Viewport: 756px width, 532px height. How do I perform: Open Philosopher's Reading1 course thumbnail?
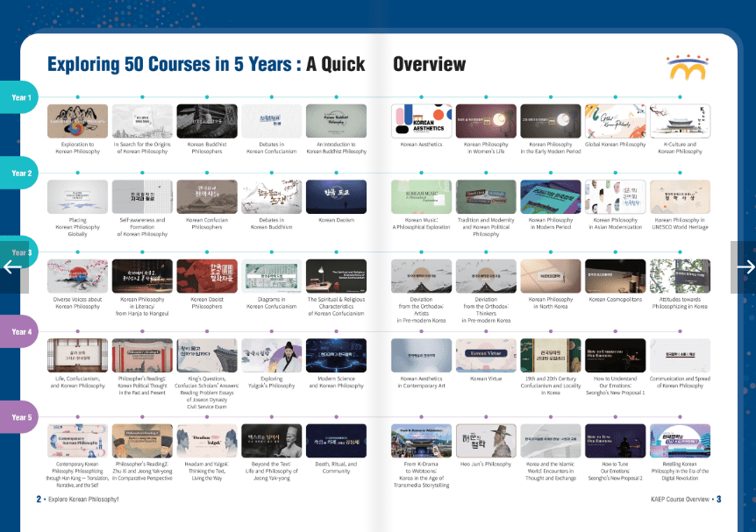pos(142,355)
